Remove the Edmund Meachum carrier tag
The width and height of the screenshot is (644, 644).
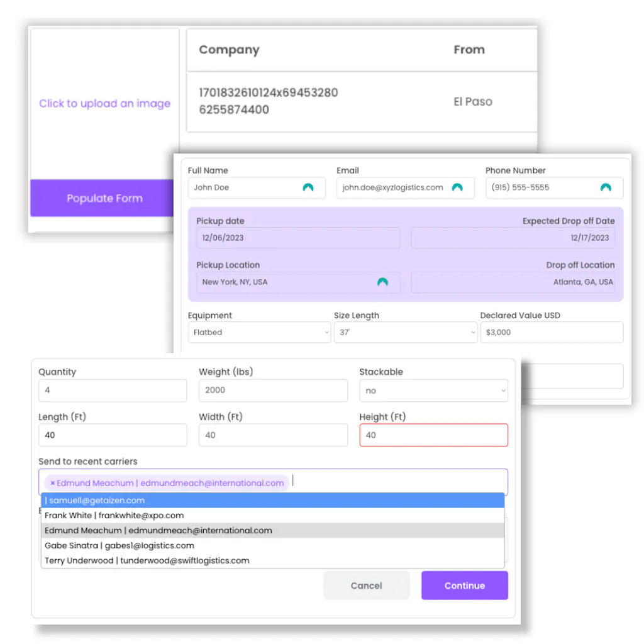pos(53,483)
